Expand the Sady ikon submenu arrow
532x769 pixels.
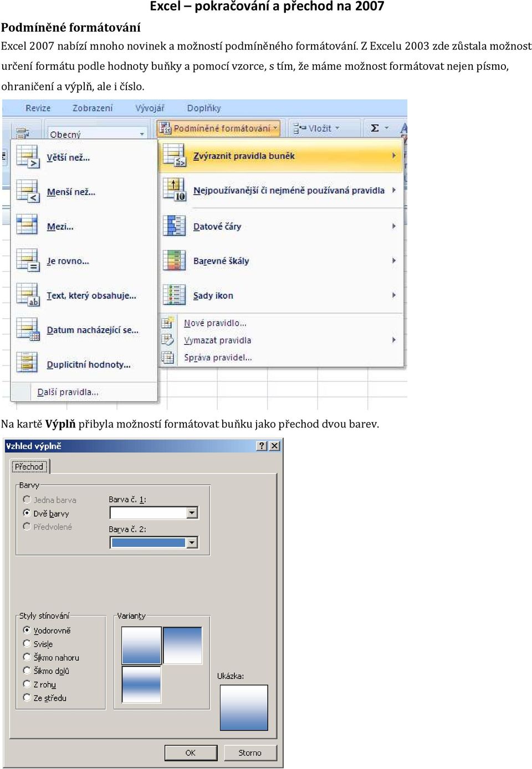394,295
